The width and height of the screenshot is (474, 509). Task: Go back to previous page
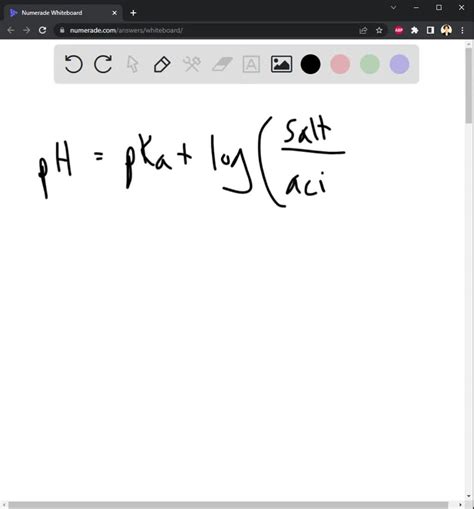[11, 30]
